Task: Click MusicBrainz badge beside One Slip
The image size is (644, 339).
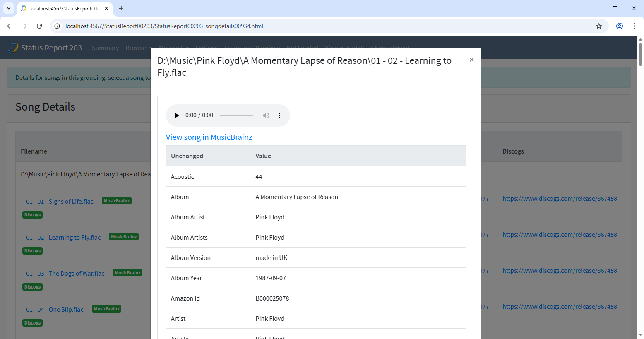Action: [x=106, y=309]
